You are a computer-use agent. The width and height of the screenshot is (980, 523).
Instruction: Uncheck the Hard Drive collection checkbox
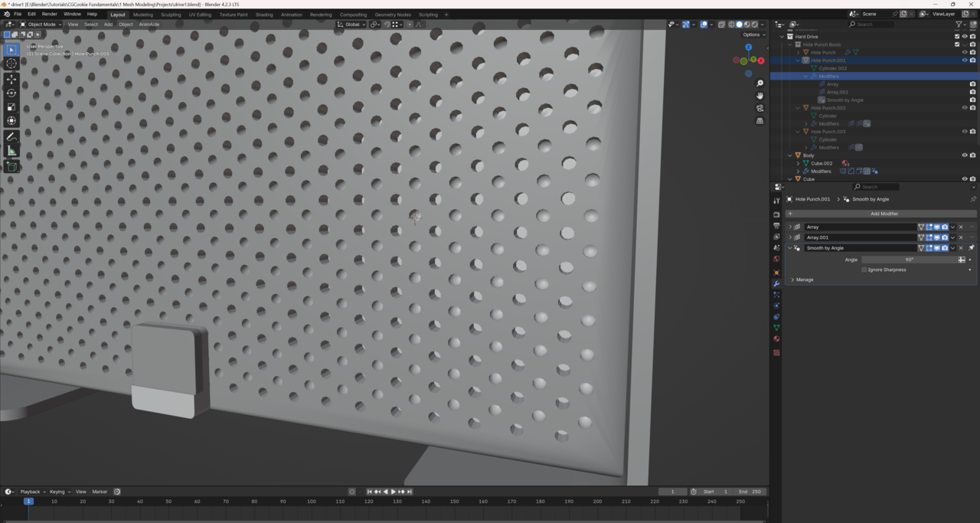pyautogui.click(x=957, y=37)
